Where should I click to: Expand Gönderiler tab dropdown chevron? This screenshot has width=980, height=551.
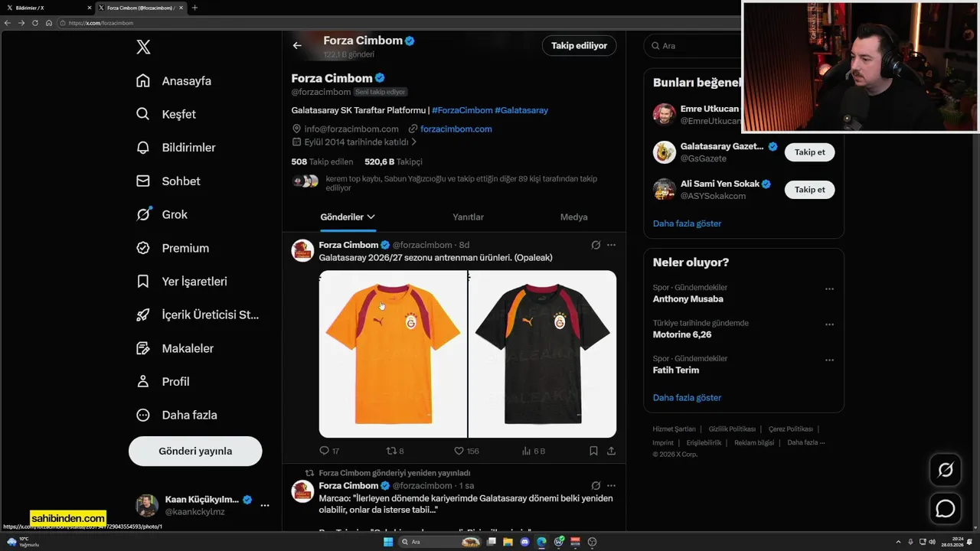371,217
